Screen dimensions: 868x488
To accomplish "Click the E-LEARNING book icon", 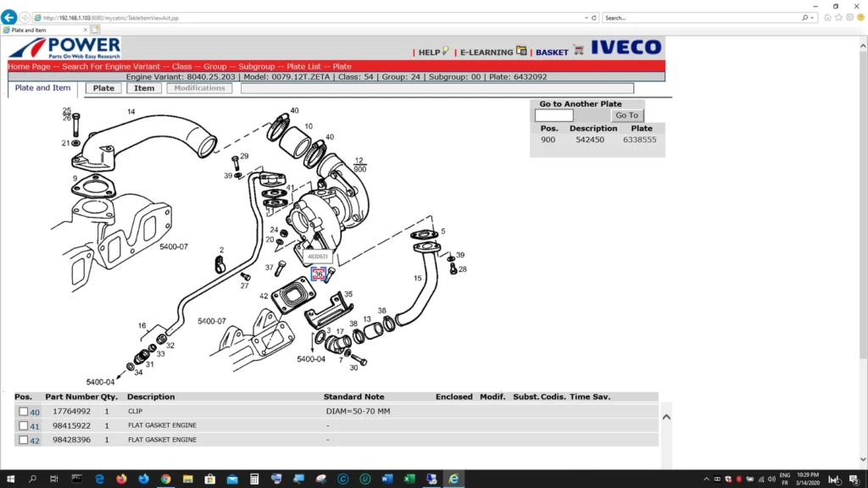I will coord(521,51).
